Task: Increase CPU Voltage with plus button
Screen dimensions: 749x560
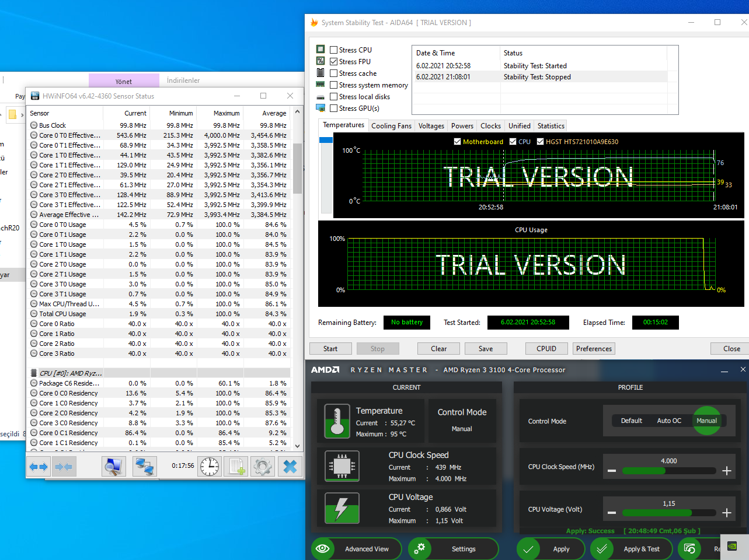Action: click(x=727, y=513)
